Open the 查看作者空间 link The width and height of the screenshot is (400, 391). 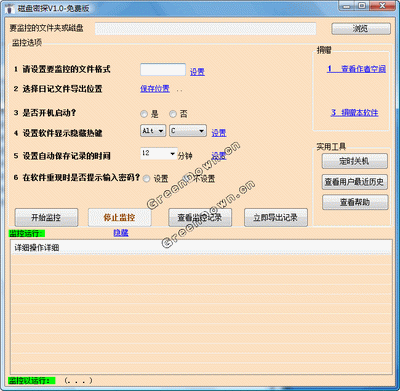click(356, 69)
